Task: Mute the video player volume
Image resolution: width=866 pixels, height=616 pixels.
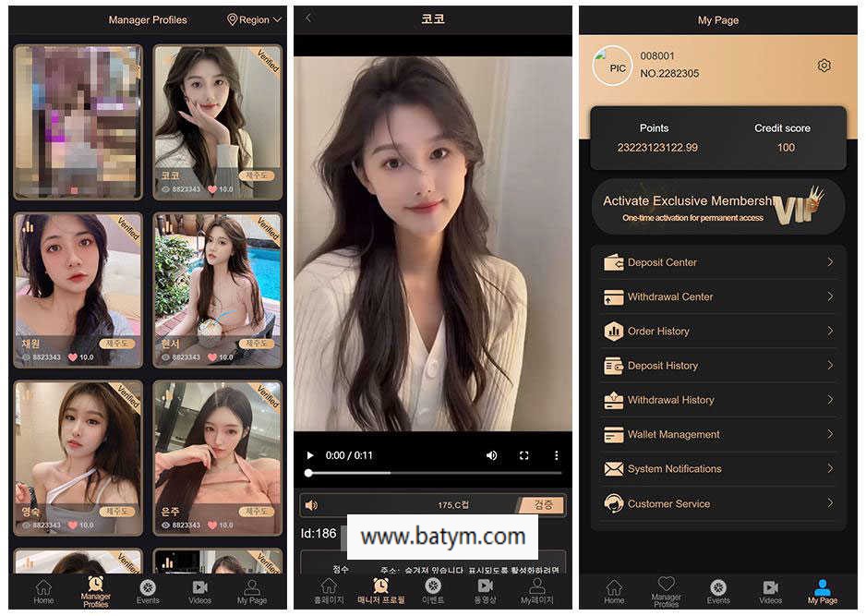Action: tap(491, 455)
